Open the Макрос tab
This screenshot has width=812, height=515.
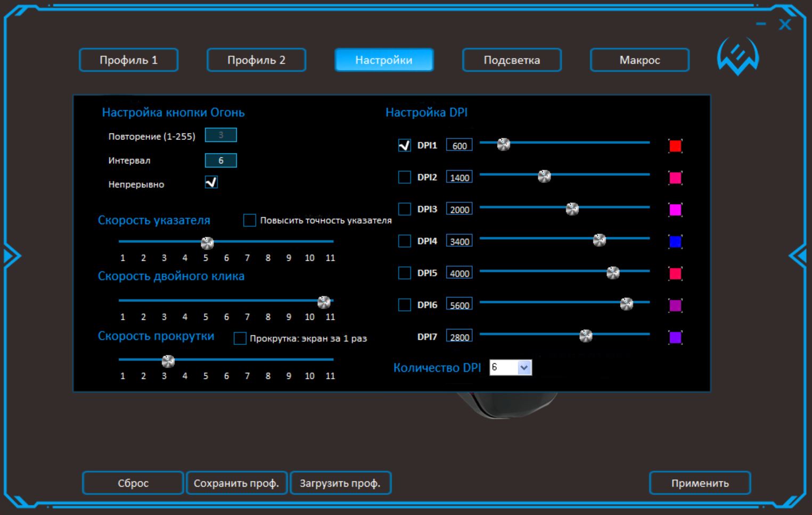639,60
